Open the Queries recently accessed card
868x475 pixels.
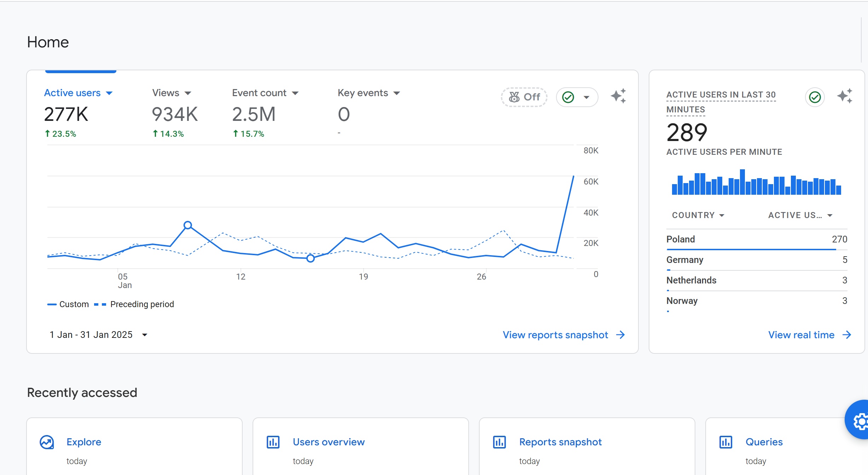click(x=787, y=447)
